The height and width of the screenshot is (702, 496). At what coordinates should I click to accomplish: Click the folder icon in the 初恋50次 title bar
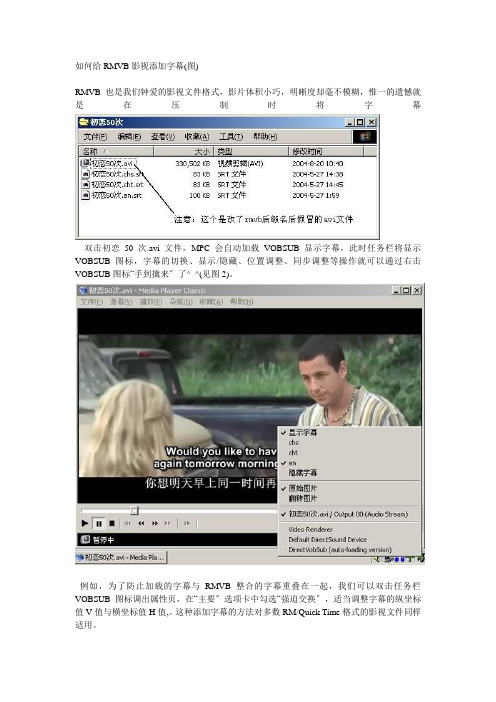click(84, 122)
